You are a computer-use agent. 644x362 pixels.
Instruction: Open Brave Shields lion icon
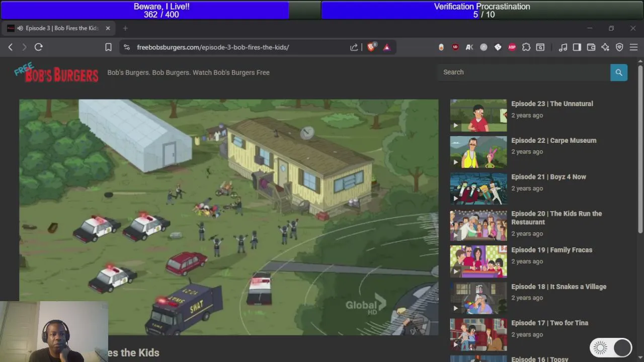pos(371,47)
